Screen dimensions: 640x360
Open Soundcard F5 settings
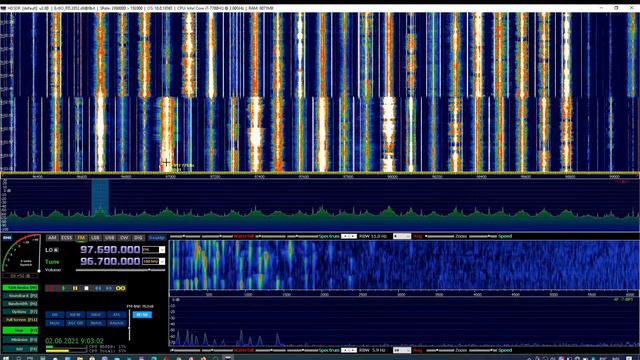tap(20, 296)
